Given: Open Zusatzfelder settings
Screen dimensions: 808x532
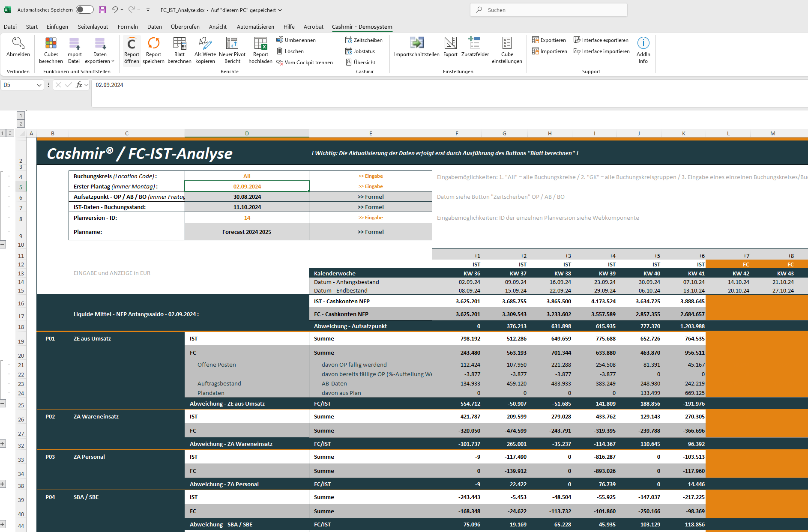Looking at the screenshot, I should pyautogui.click(x=475, y=47).
